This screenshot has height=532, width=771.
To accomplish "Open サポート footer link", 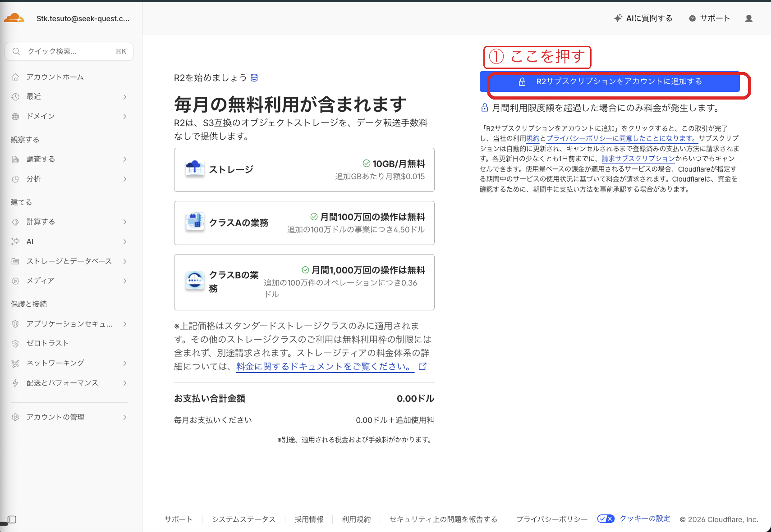I will (179, 519).
